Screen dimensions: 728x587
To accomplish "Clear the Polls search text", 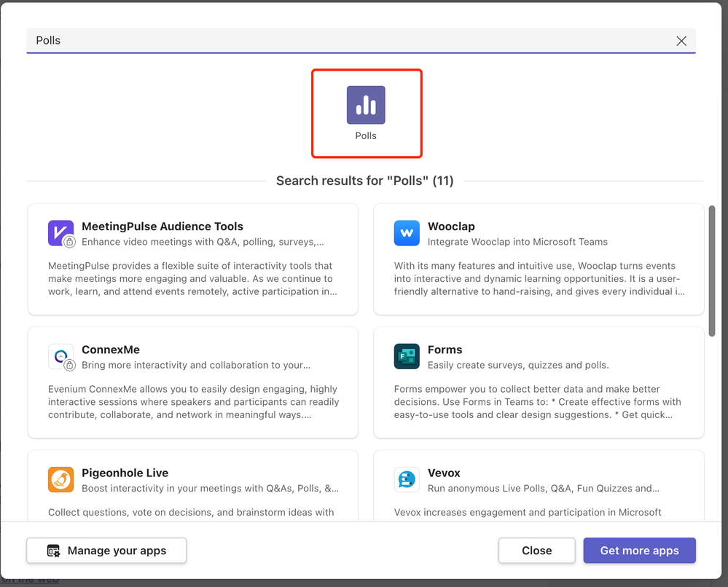I will pos(681,41).
